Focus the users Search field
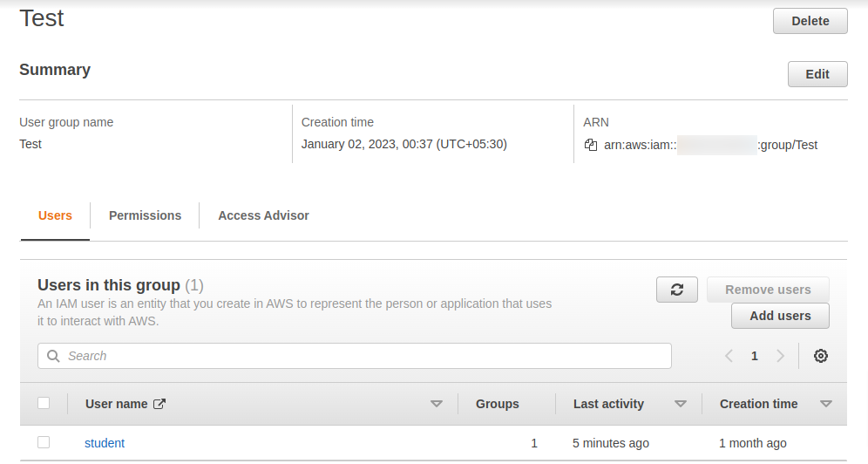This screenshot has height=464, width=868. 355,356
